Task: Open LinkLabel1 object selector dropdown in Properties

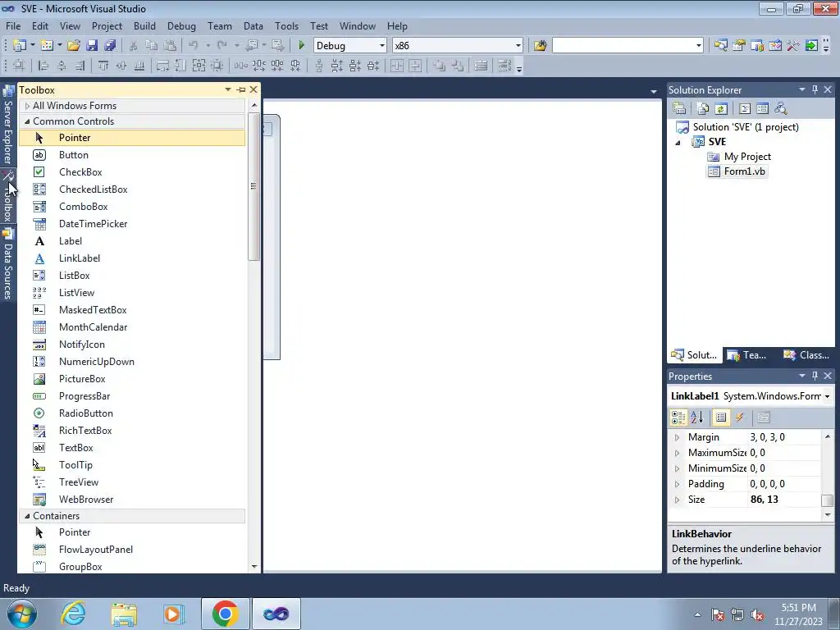Action: click(827, 396)
